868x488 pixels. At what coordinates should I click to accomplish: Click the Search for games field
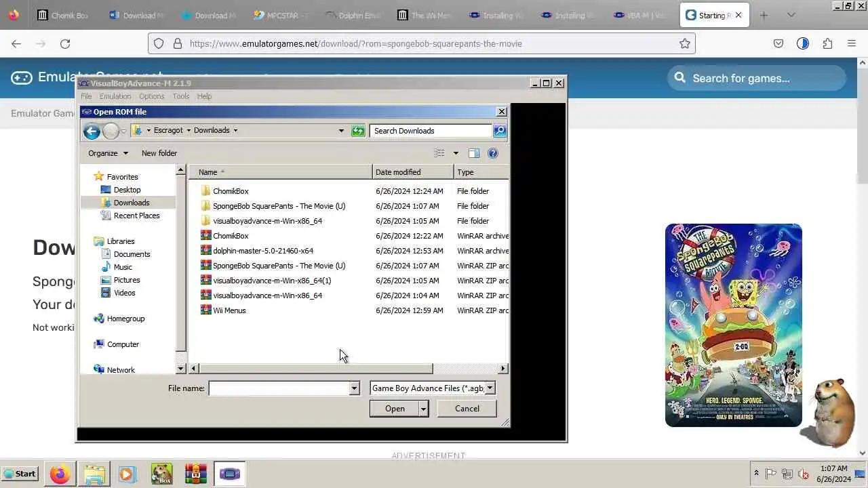point(758,78)
